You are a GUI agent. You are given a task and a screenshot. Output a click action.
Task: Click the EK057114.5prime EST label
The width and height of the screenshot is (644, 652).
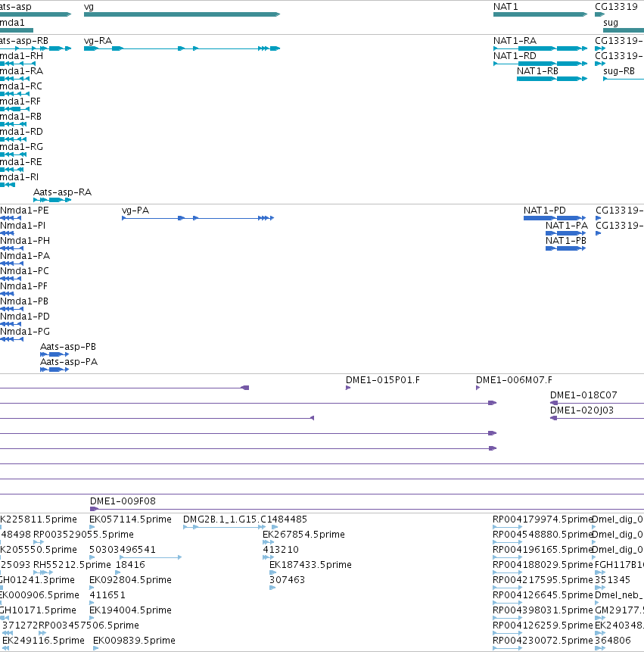(x=130, y=519)
